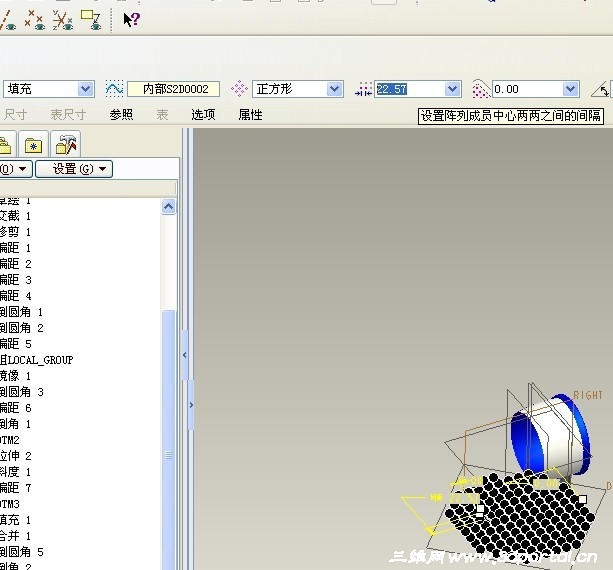
Task: Toggle datum plane display icon
Action: pos(7,20)
